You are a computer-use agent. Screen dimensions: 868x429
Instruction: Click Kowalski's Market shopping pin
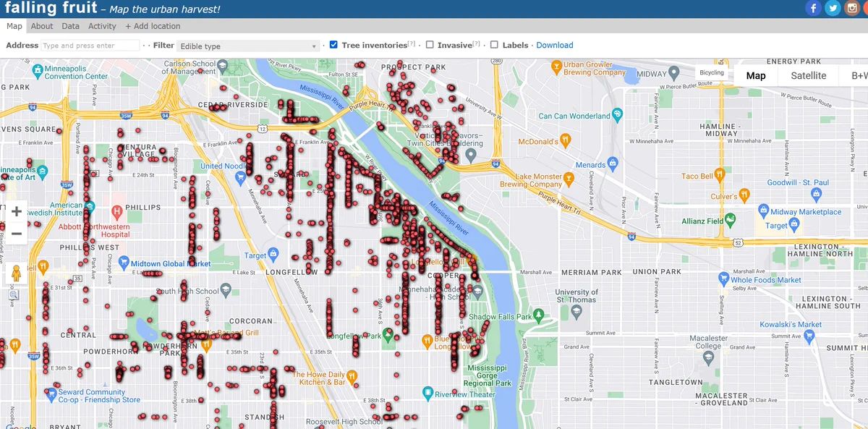[809, 336]
